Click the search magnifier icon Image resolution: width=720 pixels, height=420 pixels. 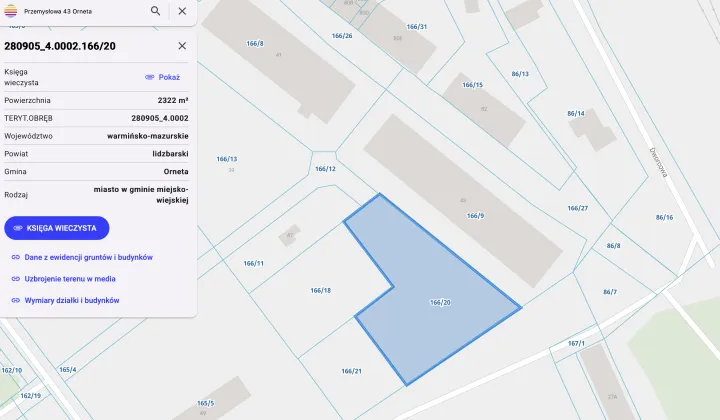click(156, 11)
